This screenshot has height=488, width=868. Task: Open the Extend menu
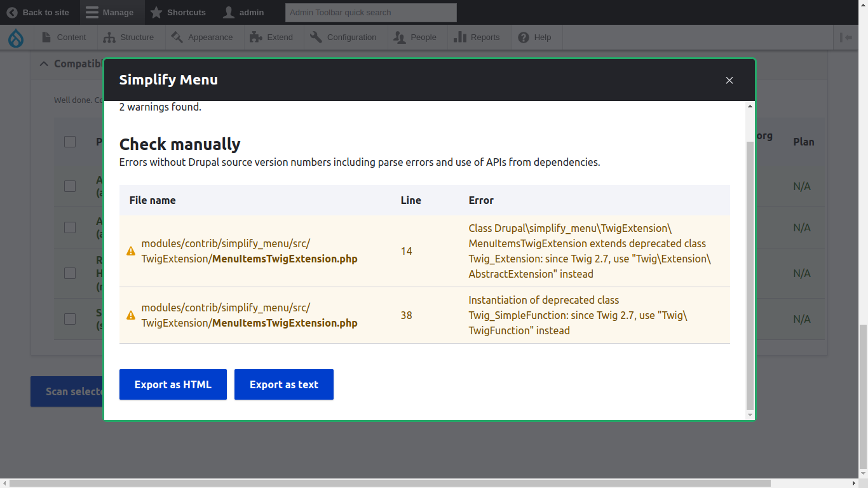[x=272, y=37]
